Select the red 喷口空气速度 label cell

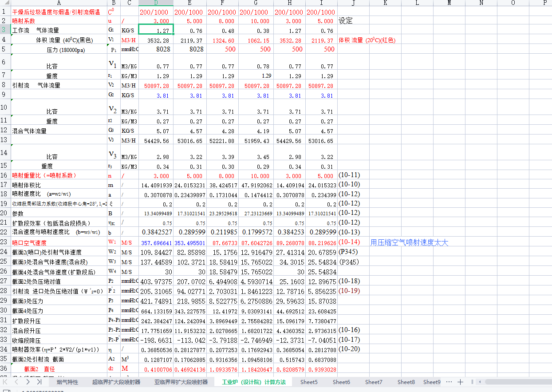59,243
